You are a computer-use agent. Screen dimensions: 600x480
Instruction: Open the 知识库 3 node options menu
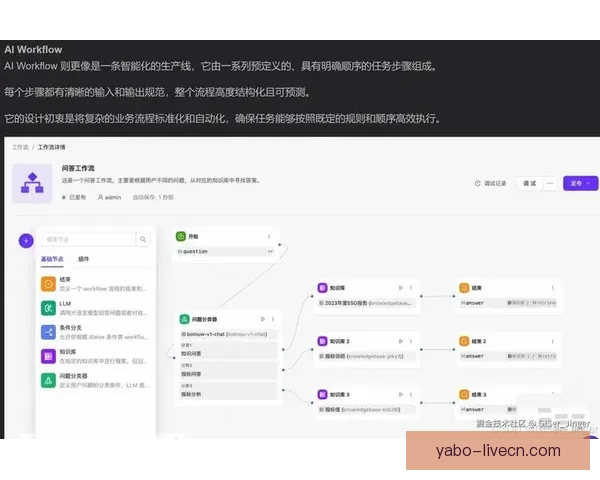coord(411,394)
